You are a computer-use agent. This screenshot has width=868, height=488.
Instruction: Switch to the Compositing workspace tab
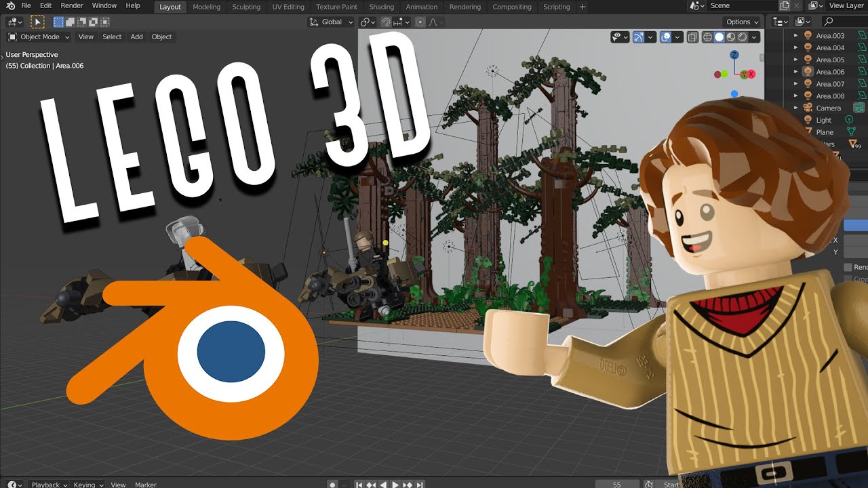click(512, 7)
